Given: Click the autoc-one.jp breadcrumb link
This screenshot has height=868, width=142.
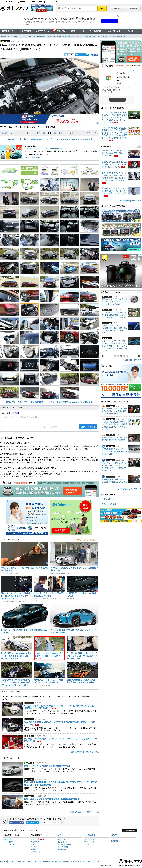Looking at the screenshot, I should pos(6,36).
